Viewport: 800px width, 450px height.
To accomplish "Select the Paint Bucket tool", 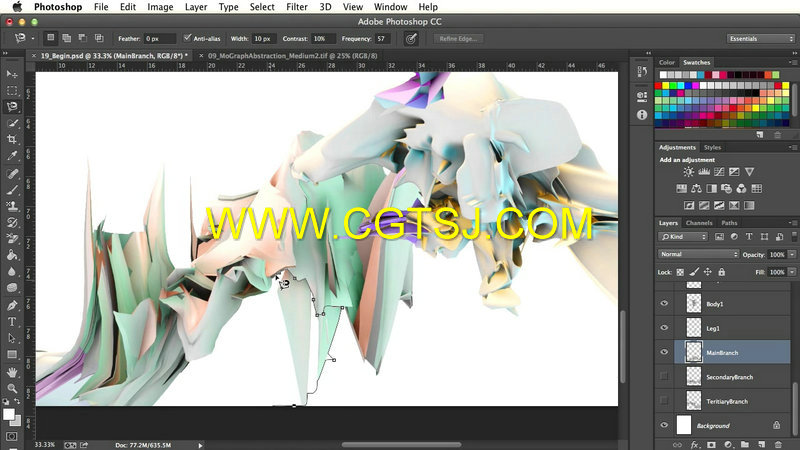I will [12, 255].
